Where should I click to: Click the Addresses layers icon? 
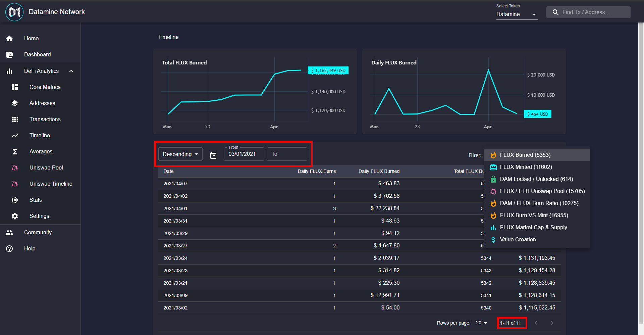click(x=15, y=103)
